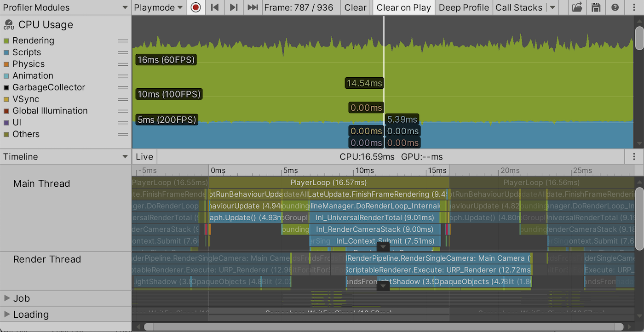Image resolution: width=644 pixels, height=332 pixels.
Task: Toggle Others category visibility
Action: point(6,134)
